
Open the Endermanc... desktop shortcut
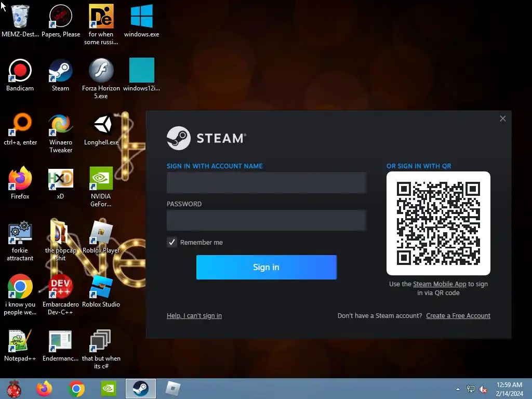pos(60,345)
